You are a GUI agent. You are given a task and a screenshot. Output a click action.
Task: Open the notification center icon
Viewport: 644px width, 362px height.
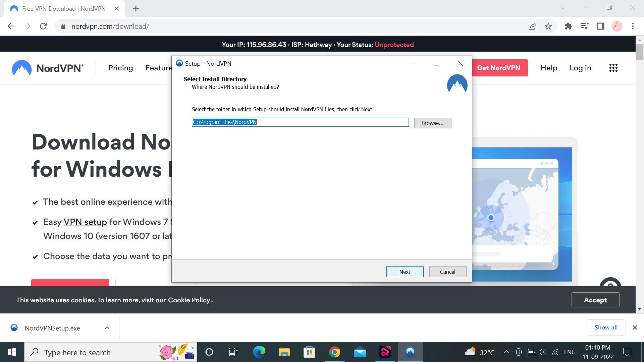[627, 352]
